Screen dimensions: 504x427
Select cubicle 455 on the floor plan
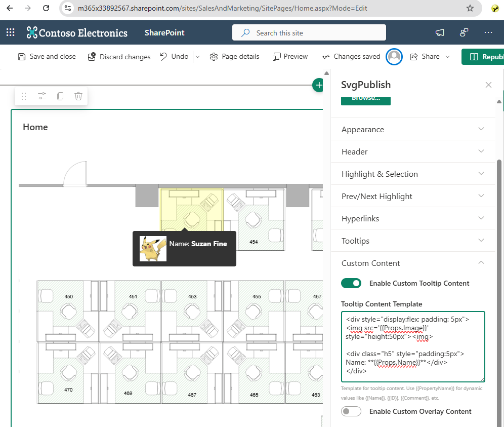254,311
